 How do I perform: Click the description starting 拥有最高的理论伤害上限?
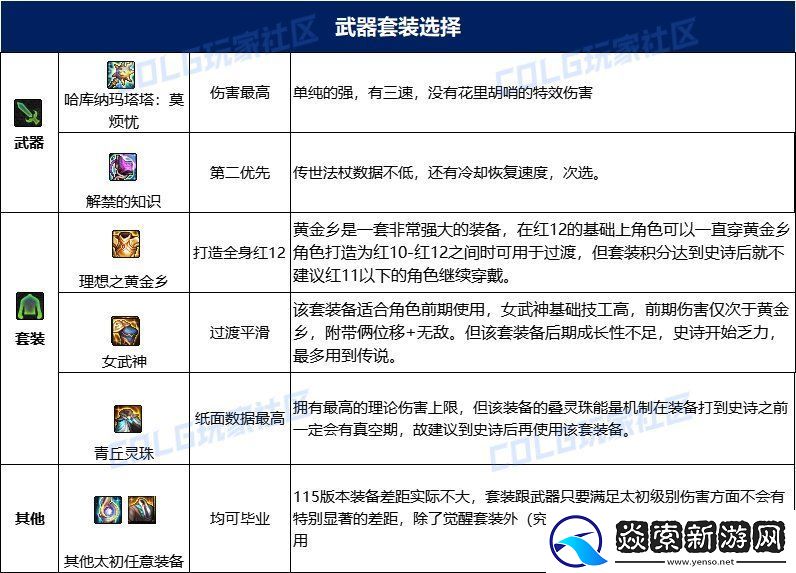point(541,419)
